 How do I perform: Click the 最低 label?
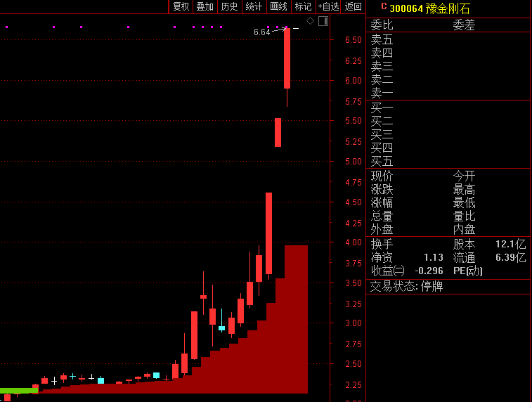pyautogui.click(x=464, y=203)
